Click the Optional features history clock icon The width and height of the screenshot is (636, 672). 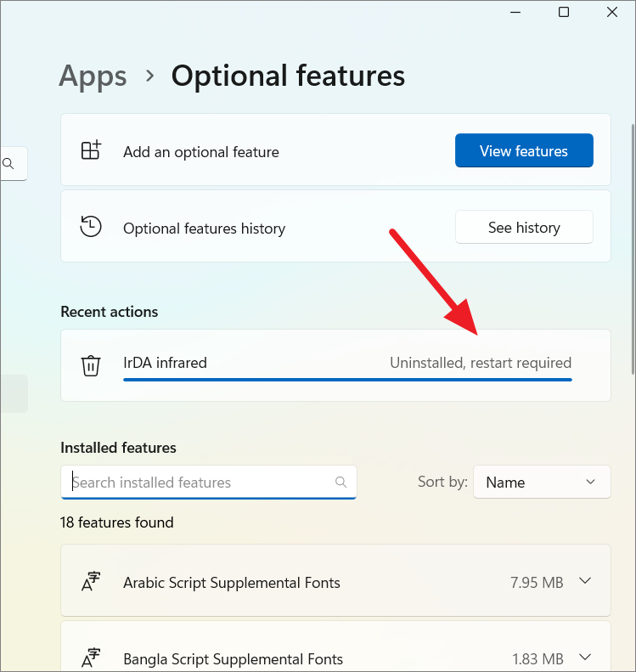click(x=91, y=227)
